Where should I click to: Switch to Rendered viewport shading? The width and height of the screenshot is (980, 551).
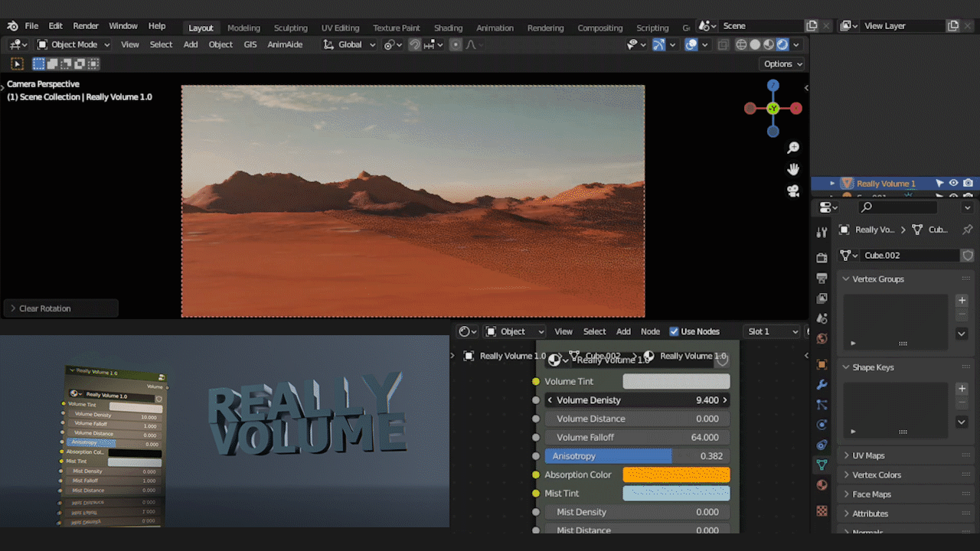click(x=782, y=44)
